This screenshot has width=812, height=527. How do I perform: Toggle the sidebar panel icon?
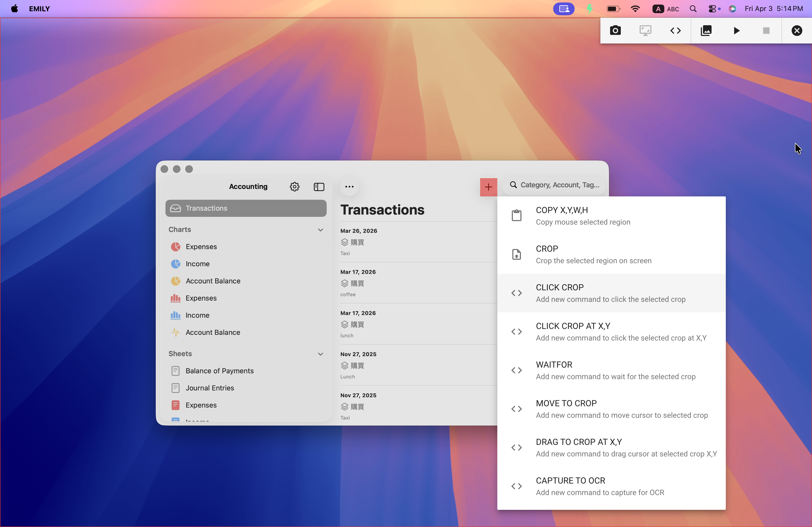[x=319, y=186]
